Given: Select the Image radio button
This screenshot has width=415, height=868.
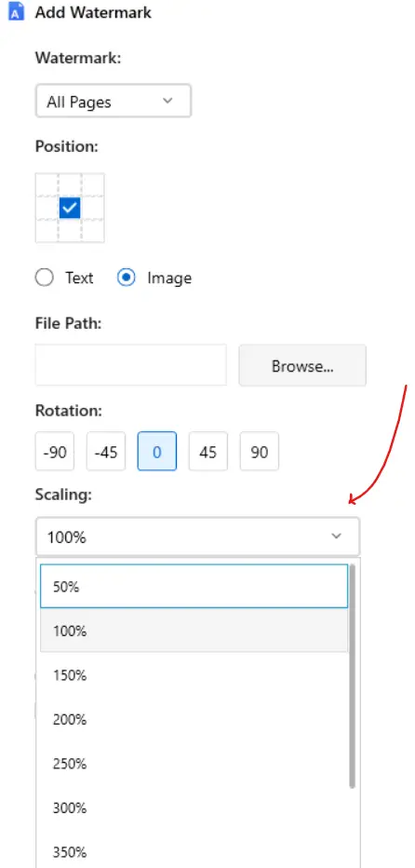Looking at the screenshot, I should coord(127,278).
